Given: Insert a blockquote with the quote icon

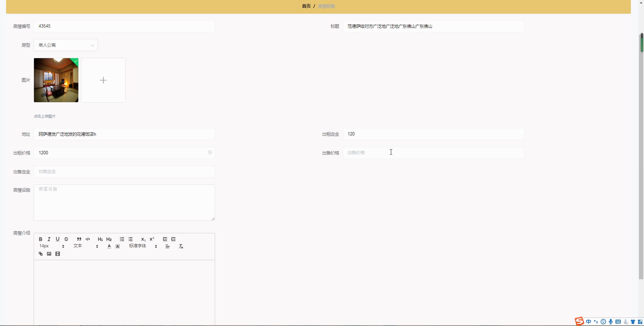Looking at the screenshot, I should coord(79,239).
